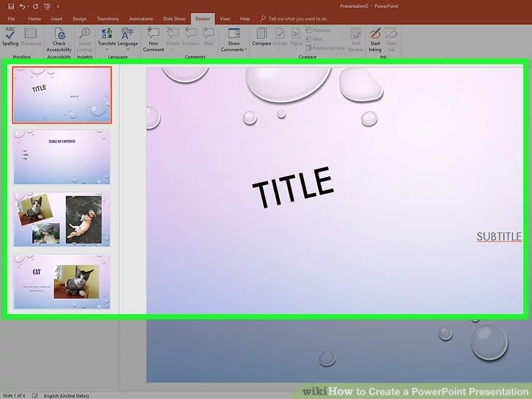This screenshot has width=532, height=399.
Task: Select the slide thumbnail with three cat photos
Action: pos(62,219)
